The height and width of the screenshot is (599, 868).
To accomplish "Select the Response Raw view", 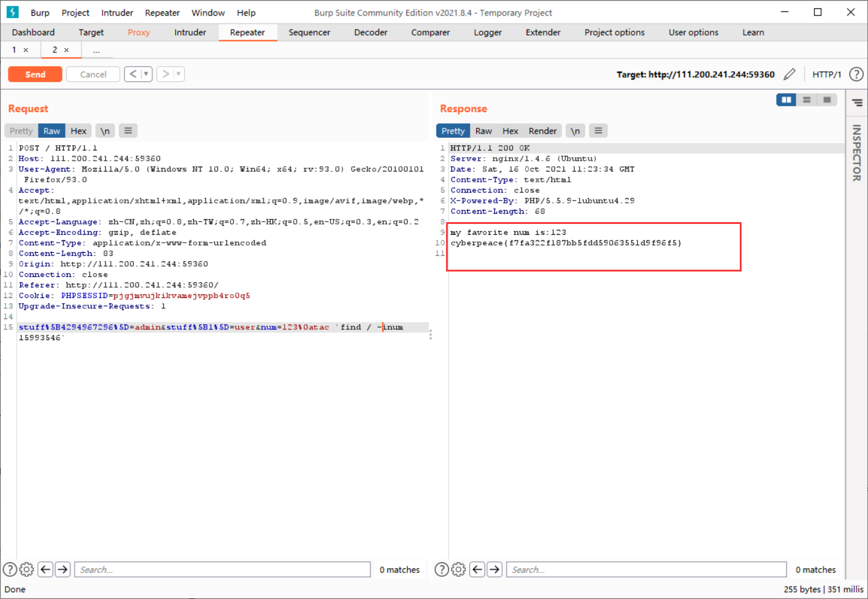I will click(483, 131).
